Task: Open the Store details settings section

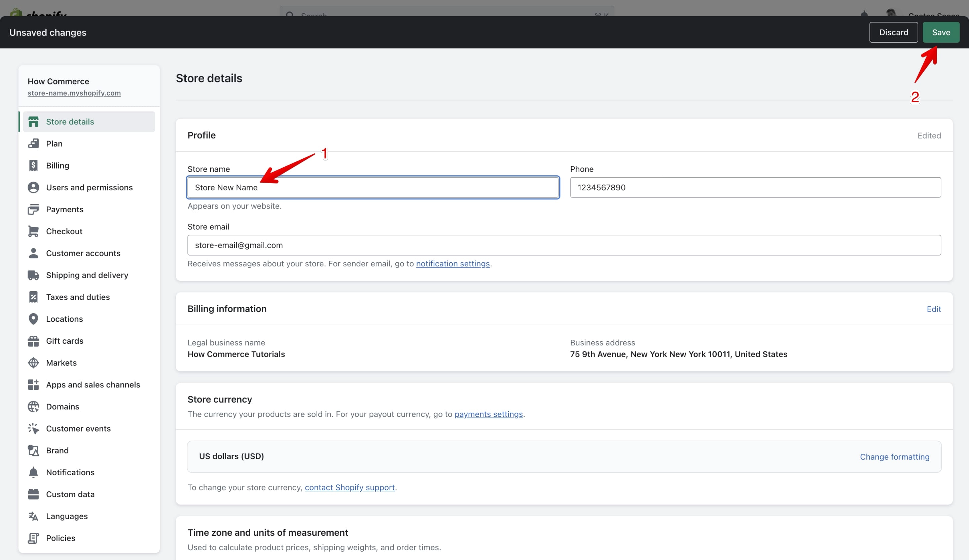Action: [89, 122]
